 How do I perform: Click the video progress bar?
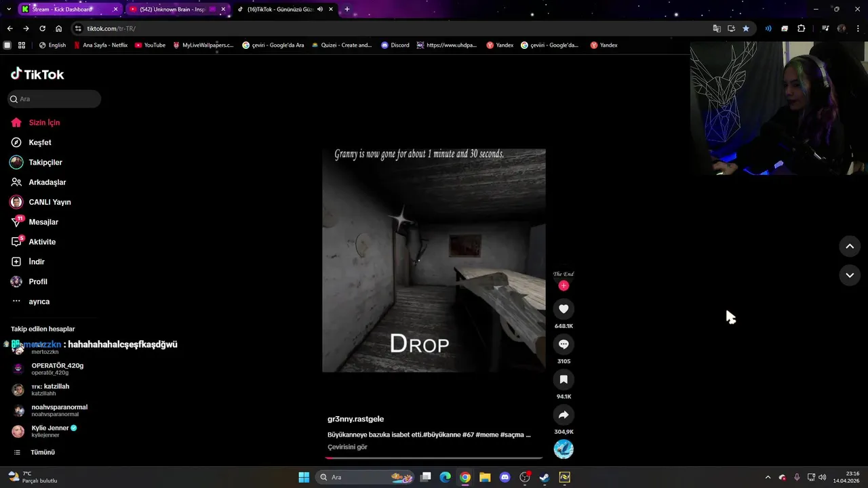[x=434, y=458]
